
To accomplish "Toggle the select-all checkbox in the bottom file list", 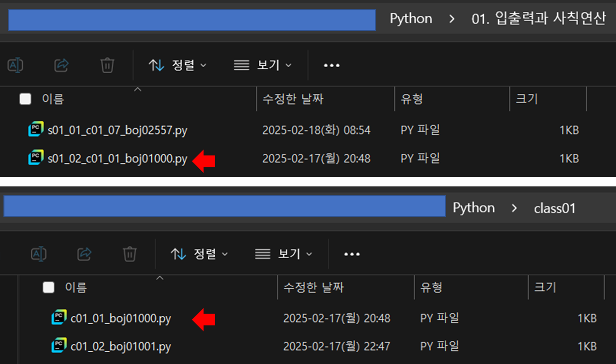I will point(48,287).
